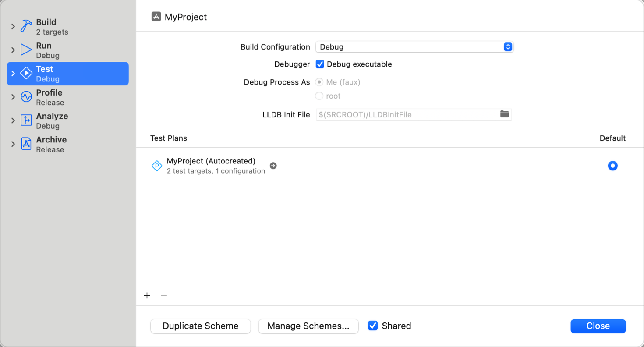The image size is (644, 347).
Task: Toggle the Shared checkbox
Action: 372,326
